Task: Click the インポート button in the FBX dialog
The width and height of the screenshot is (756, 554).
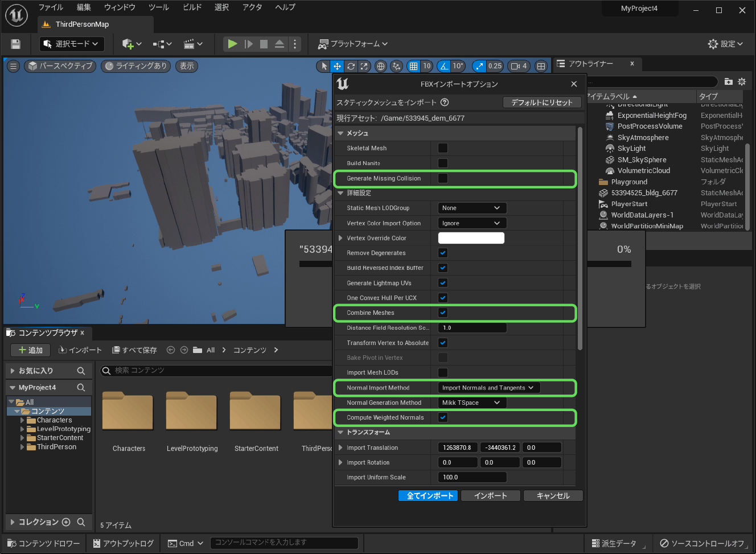Action: pyautogui.click(x=491, y=496)
